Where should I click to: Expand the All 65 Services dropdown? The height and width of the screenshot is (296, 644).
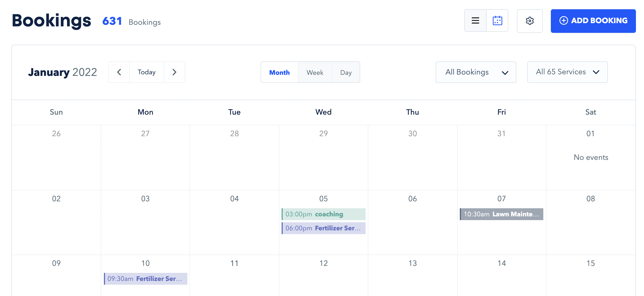coord(567,72)
